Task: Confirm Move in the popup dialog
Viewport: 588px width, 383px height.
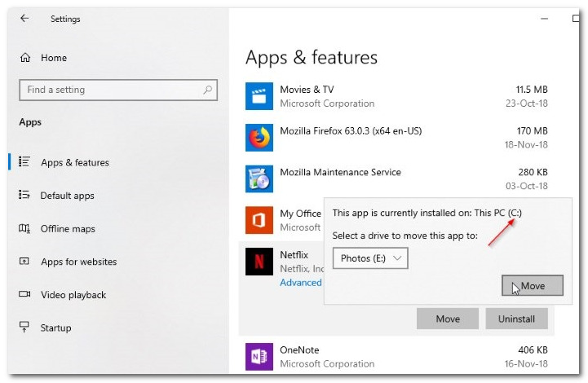Action: pos(533,286)
